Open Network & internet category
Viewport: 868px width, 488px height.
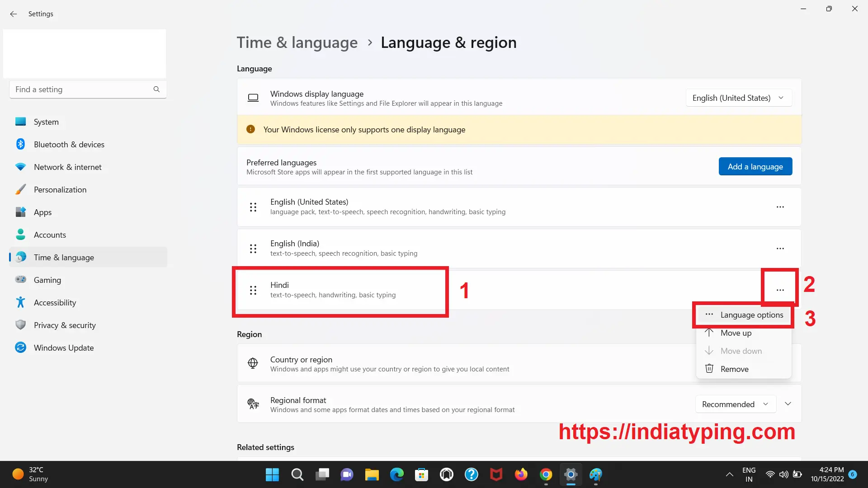(x=88, y=167)
